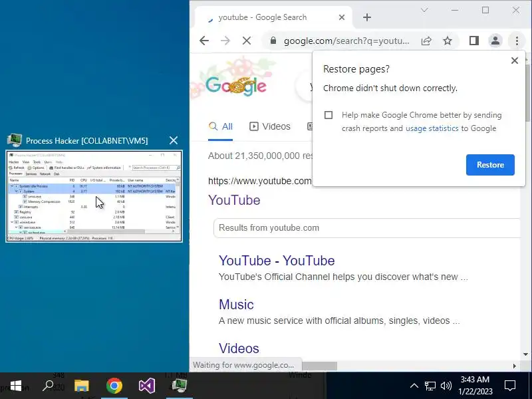Stop loading the page with X button
Image resolution: width=532 pixels, height=399 pixels.
pos(247,41)
